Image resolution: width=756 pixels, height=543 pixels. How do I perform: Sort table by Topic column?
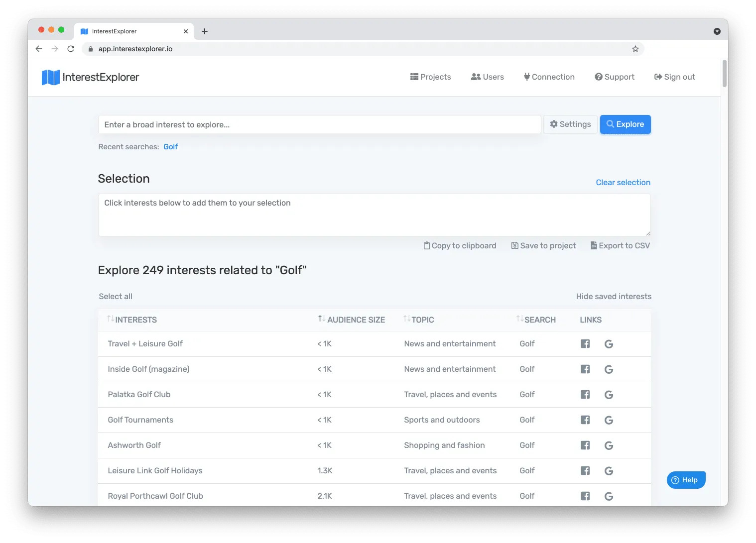pyautogui.click(x=419, y=320)
